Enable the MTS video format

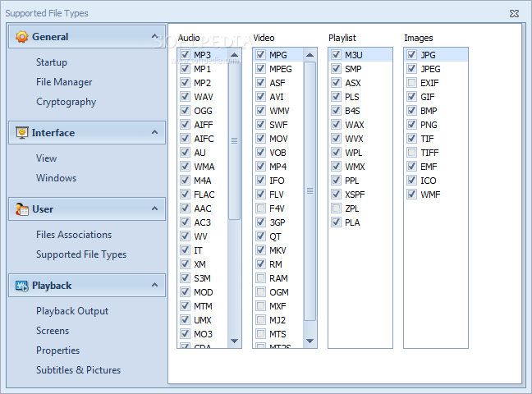[260, 334]
